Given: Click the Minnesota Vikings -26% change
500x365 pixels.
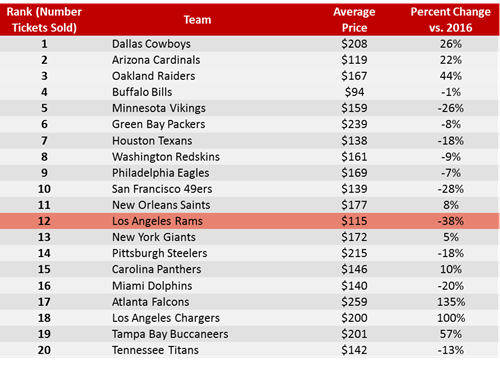Looking at the screenshot, I should [451, 108].
